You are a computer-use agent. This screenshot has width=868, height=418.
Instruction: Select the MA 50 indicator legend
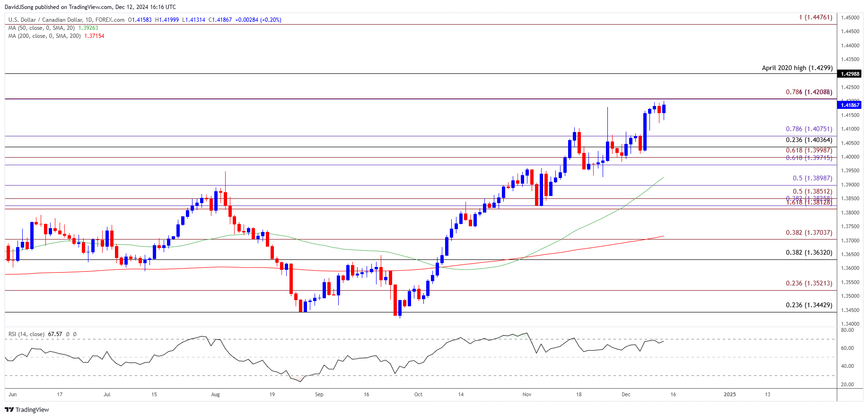[x=42, y=28]
